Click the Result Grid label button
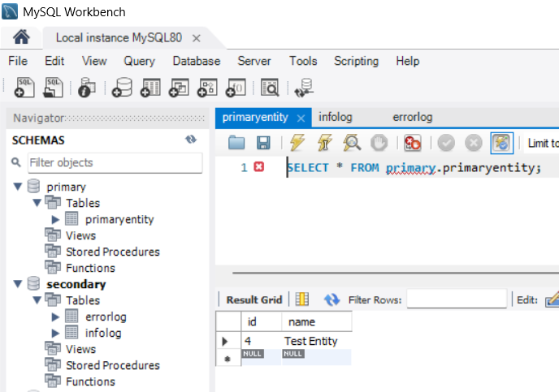 tap(254, 299)
